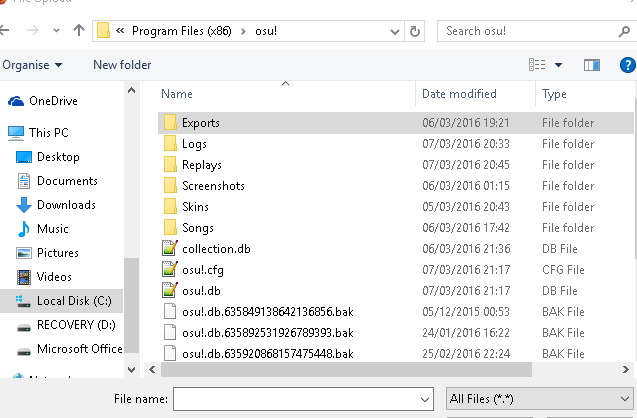
Task: Select the osu!.db file
Action: pos(396,291)
